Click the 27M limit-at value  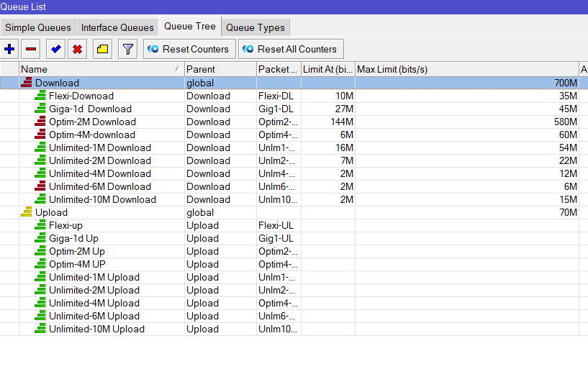[344, 109]
